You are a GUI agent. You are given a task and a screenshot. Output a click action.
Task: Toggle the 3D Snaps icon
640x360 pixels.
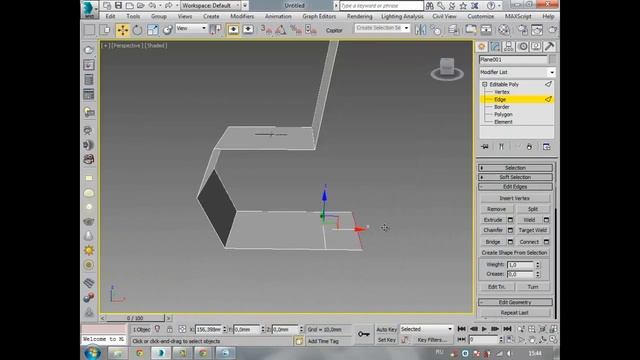(x=266, y=29)
